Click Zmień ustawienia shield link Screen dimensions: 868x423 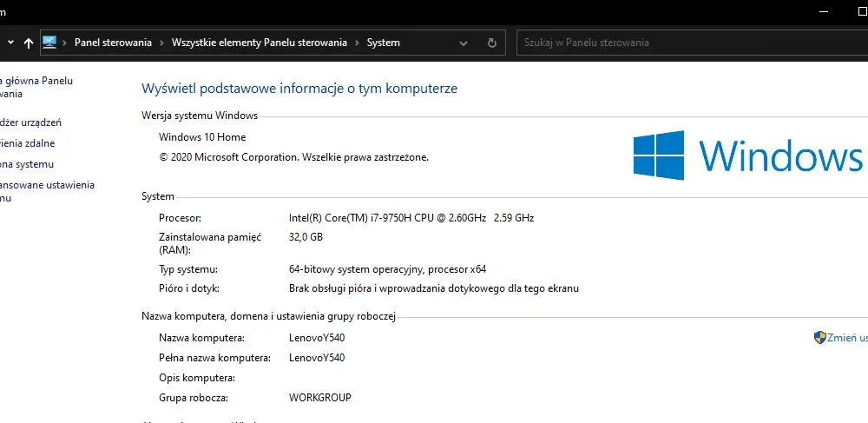847,338
